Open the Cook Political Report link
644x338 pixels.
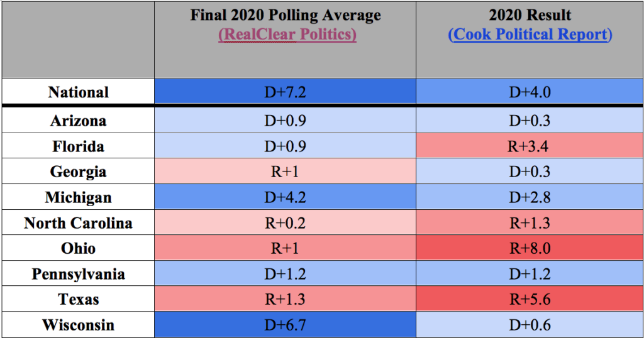(x=530, y=34)
